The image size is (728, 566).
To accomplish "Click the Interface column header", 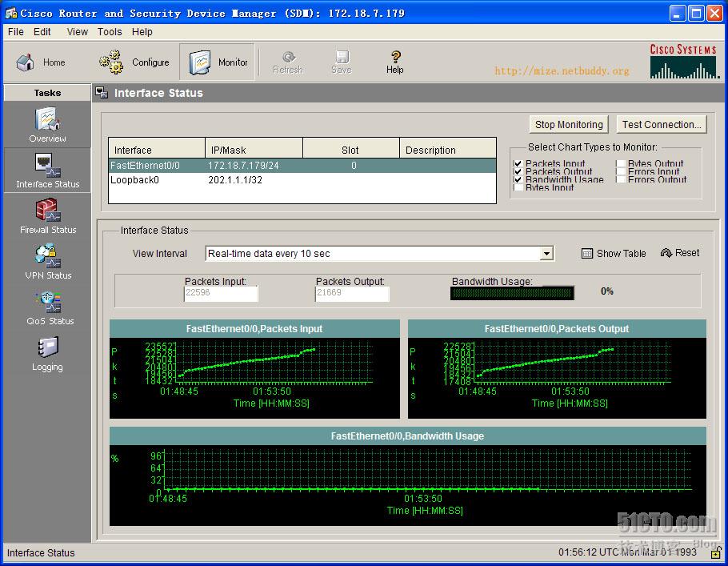I will [157, 150].
